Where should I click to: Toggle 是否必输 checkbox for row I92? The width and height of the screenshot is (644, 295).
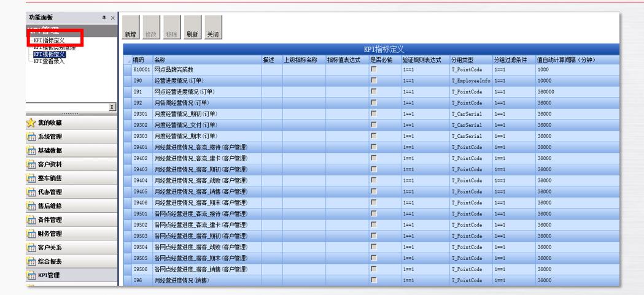[373, 102]
